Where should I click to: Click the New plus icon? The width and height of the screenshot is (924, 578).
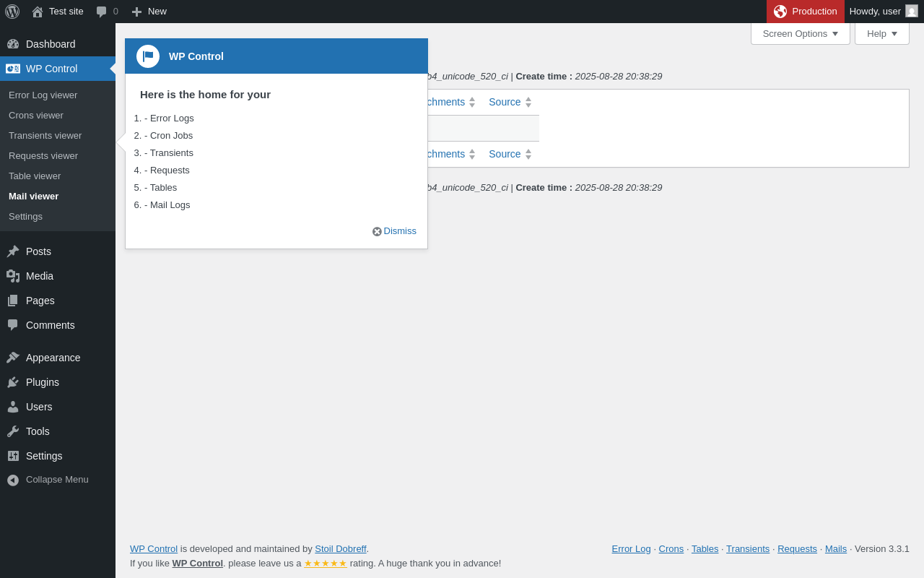pos(136,12)
